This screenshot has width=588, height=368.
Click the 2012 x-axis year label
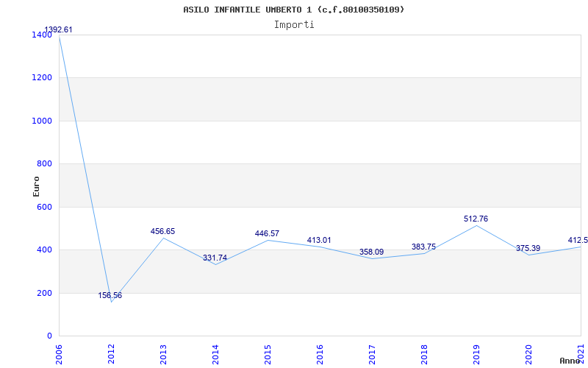(112, 354)
